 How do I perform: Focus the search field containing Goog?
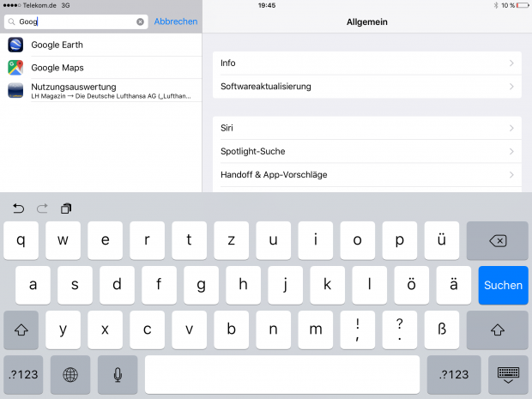[76, 21]
